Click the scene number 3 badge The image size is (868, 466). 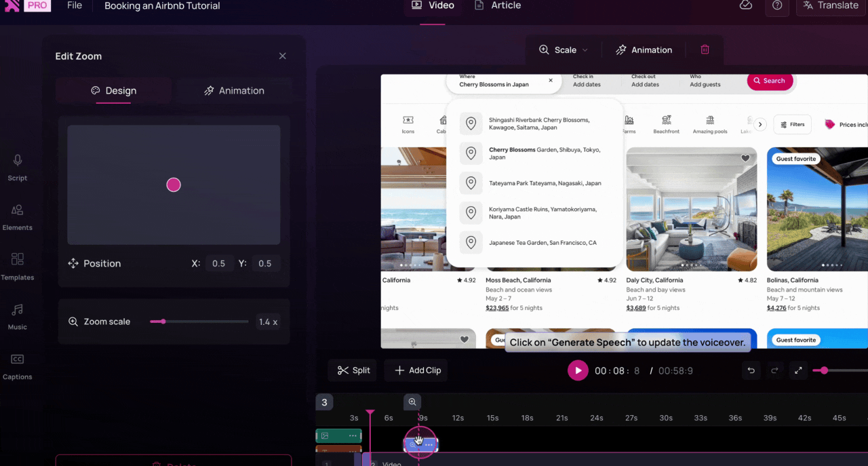point(324,402)
